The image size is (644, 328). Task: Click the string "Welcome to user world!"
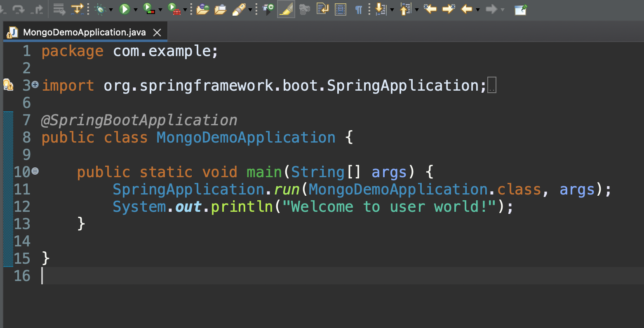pos(390,207)
